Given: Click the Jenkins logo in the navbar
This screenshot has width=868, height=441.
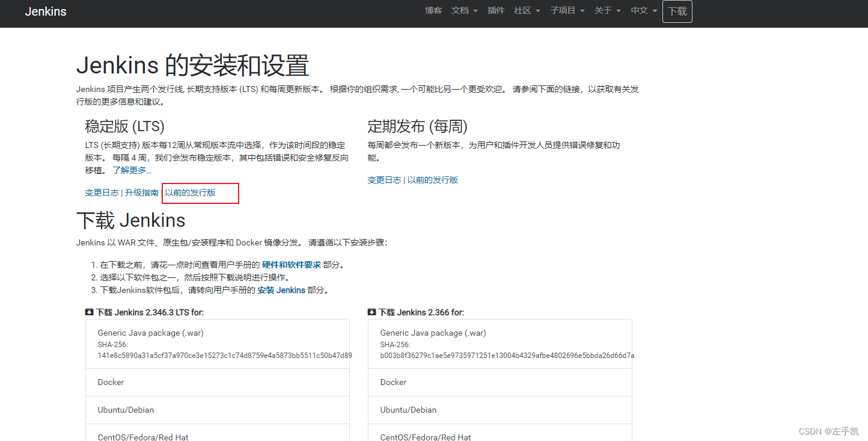Looking at the screenshot, I should (45, 11).
